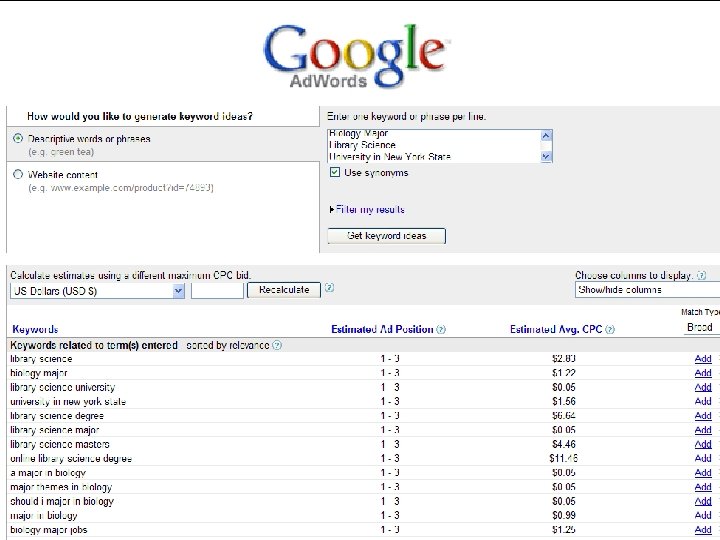Select Website content option
Screen dimensions: 720x540
[18, 174]
